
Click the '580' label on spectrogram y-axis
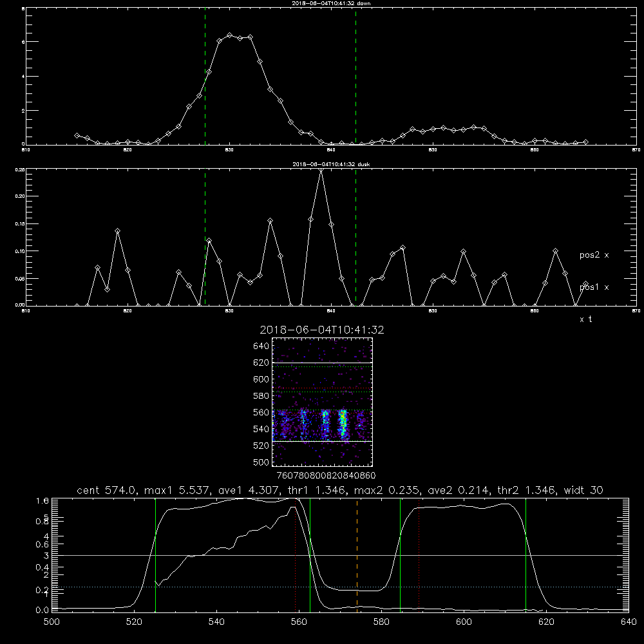(261, 396)
